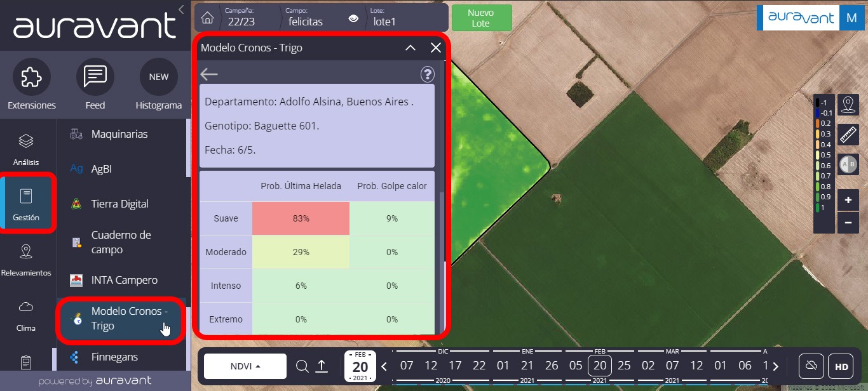Open the NDVI layer dropdown
This screenshot has height=391, width=868.
click(x=245, y=366)
